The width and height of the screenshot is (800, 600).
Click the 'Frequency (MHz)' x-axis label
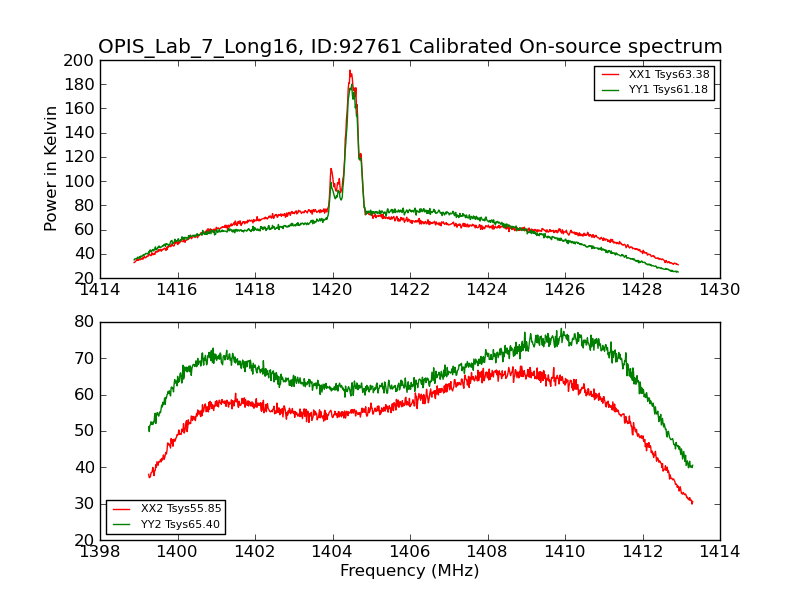[410, 571]
